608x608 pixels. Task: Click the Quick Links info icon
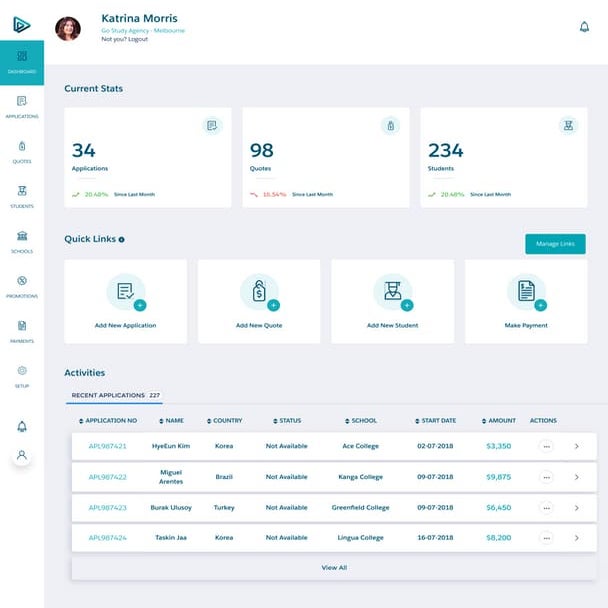click(122, 240)
